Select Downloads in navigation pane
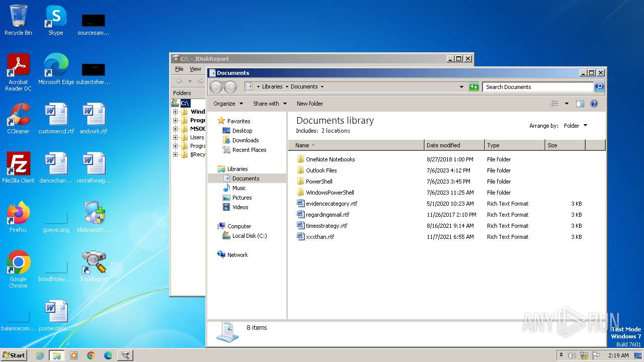This screenshot has width=644, height=362. point(246,140)
